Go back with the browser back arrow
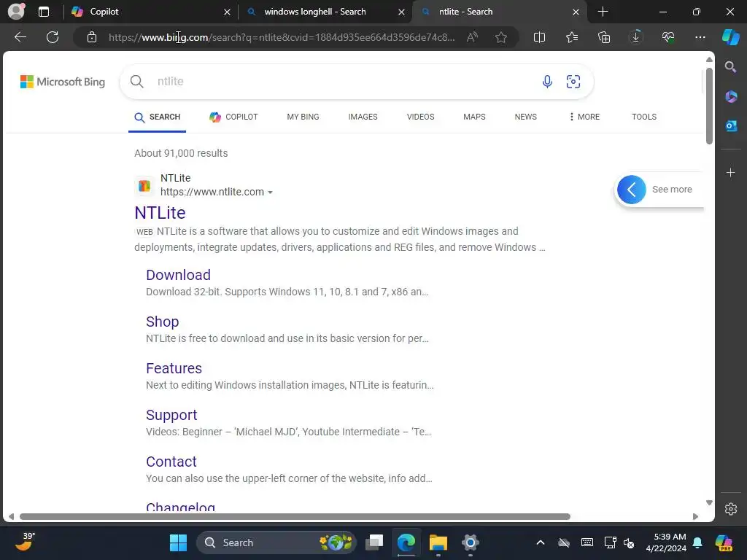 [x=20, y=37]
